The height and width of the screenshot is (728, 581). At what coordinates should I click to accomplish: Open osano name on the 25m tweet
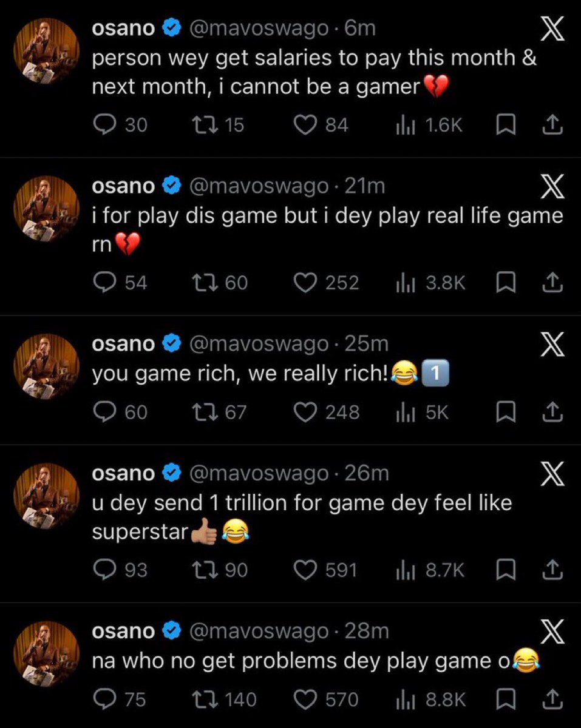[123, 344]
